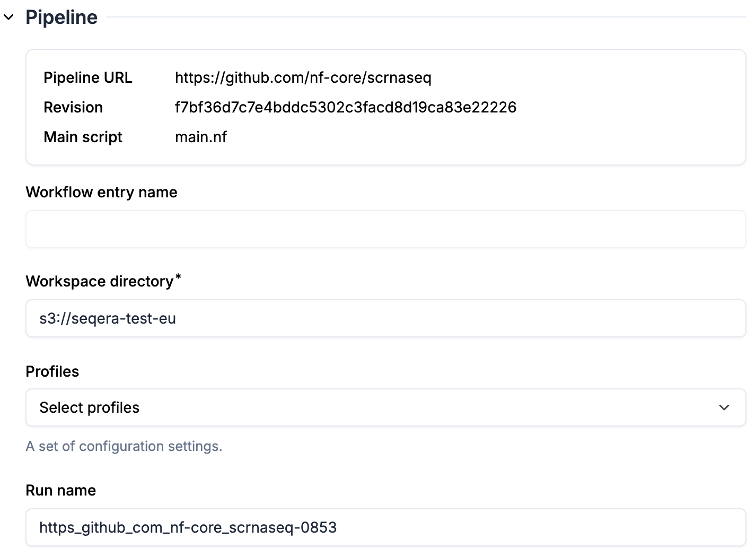The height and width of the screenshot is (556, 756).
Task: Click the main.nf Main script value
Action: pos(200,137)
